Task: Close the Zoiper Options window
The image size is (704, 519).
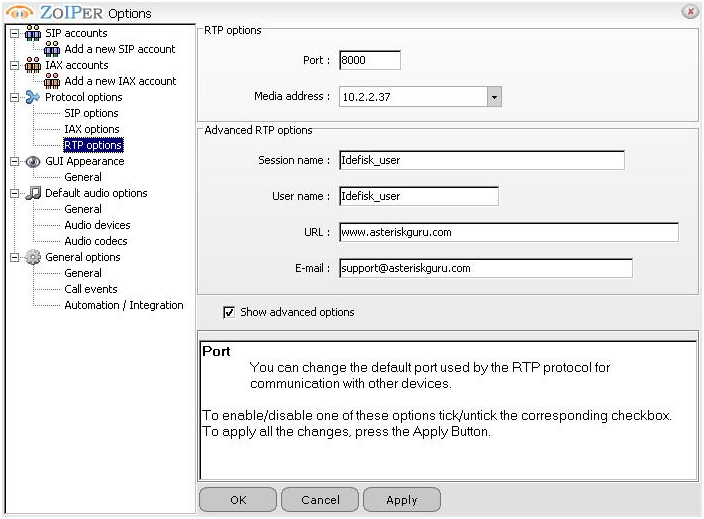Action: click(689, 12)
